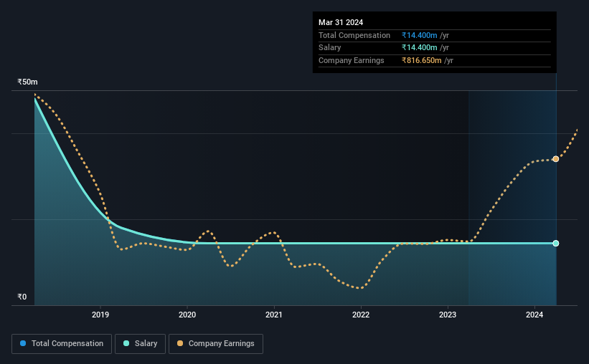Click the 2021 x-axis label
Image resolution: width=589 pixels, height=364 pixels.
(x=274, y=315)
